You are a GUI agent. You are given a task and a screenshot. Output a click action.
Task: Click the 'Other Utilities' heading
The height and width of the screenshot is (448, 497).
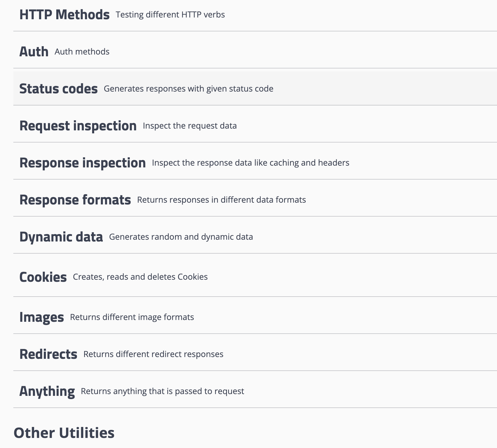click(64, 433)
